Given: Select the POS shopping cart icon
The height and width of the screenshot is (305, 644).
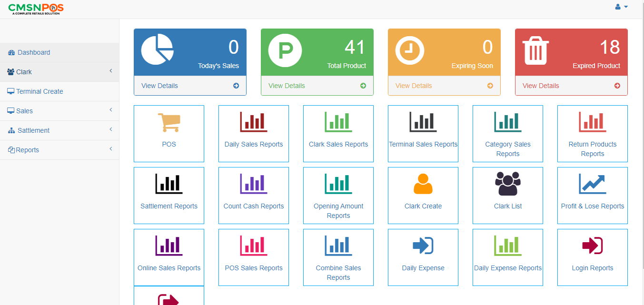Looking at the screenshot, I should pos(168,123).
